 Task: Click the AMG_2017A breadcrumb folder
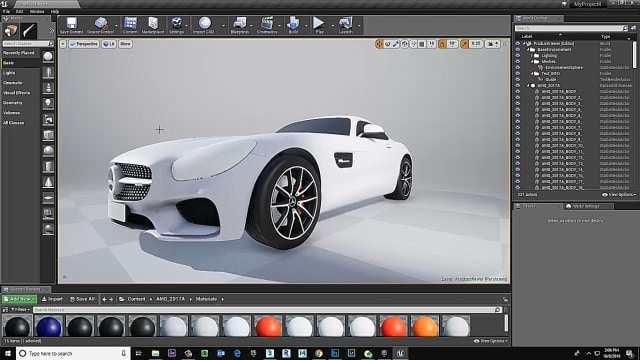click(x=170, y=299)
